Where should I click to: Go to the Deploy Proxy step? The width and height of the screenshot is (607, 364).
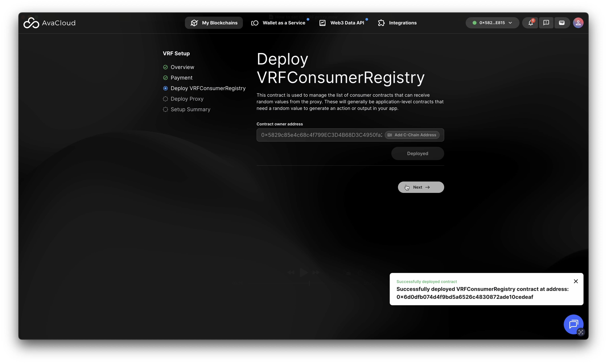point(187,99)
